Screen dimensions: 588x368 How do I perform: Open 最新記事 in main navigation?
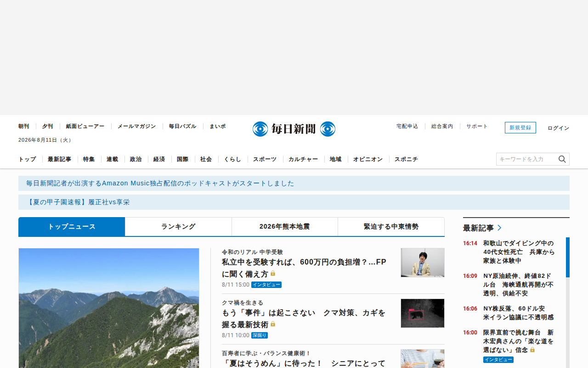[60, 159]
